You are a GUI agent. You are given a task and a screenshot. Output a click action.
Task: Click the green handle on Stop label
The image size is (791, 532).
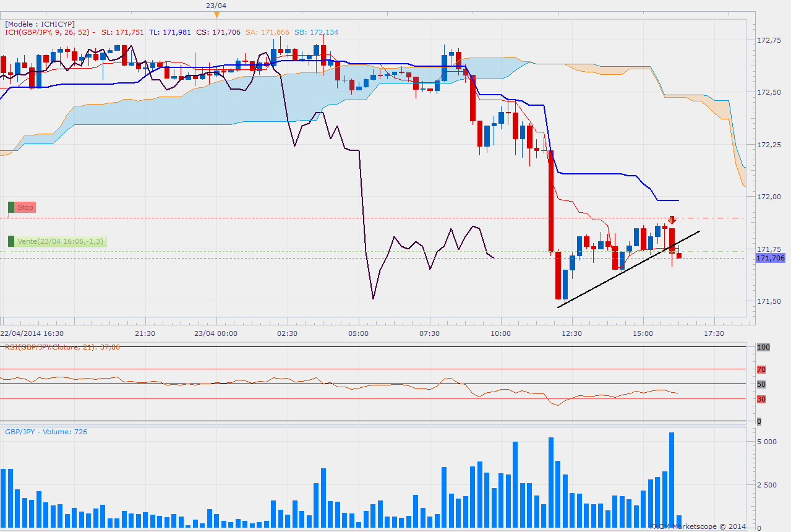[x=11, y=207]
